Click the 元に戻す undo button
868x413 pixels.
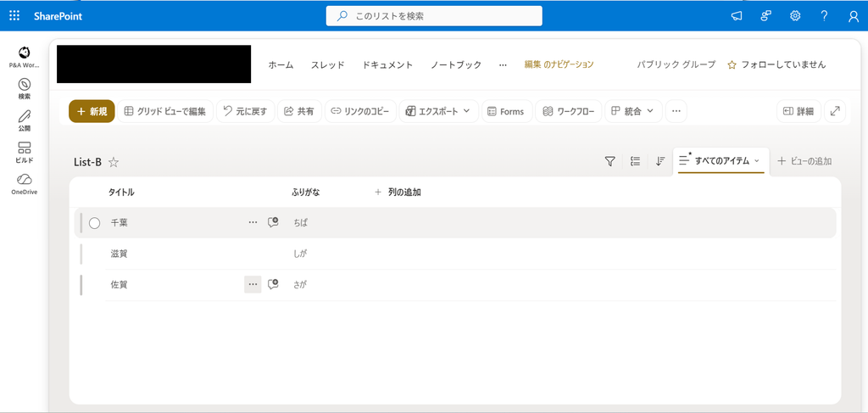pyautogui.click(x=245, y=111)
